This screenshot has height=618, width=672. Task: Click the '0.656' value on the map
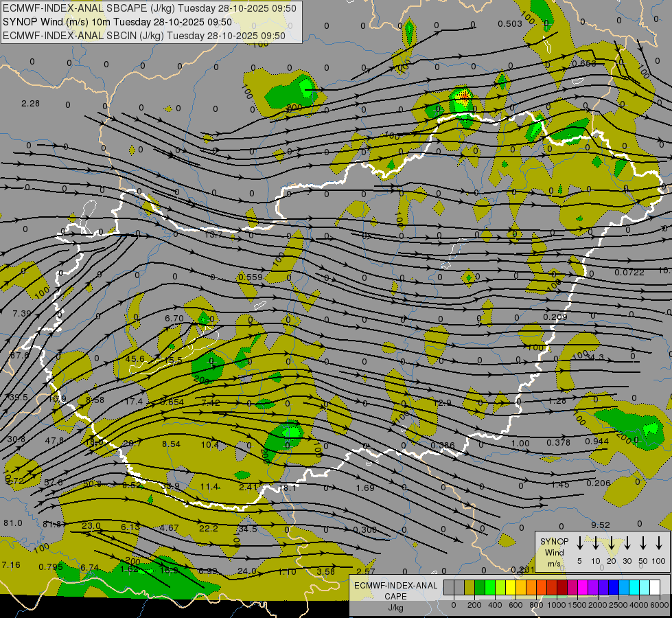tap(584, 63)
